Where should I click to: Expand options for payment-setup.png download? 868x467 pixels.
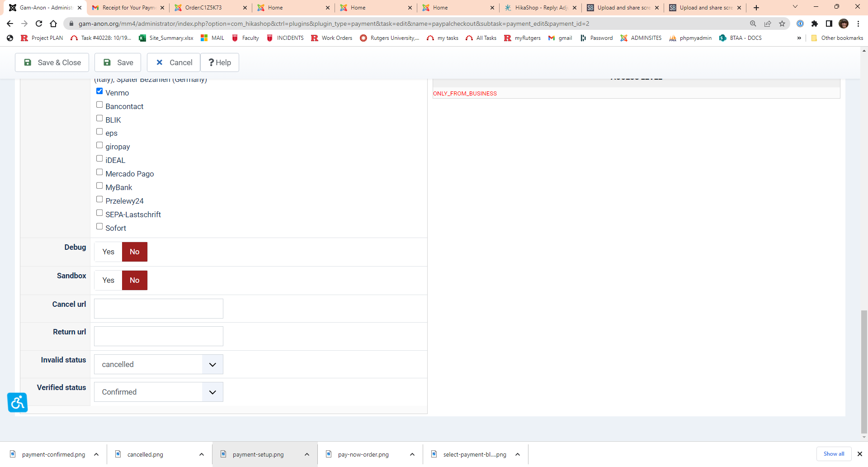tap(307, 454)
